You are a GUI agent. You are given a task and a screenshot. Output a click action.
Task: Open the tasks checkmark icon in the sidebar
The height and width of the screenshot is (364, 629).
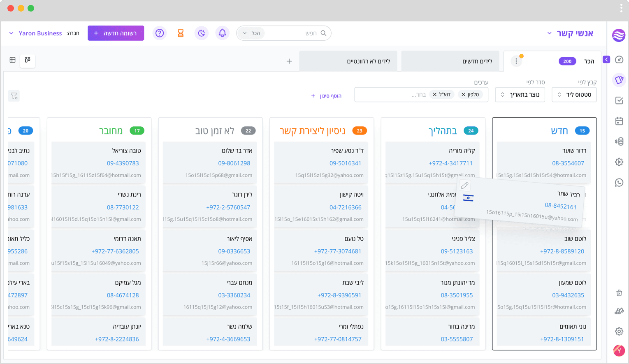(x=619, y=100)
